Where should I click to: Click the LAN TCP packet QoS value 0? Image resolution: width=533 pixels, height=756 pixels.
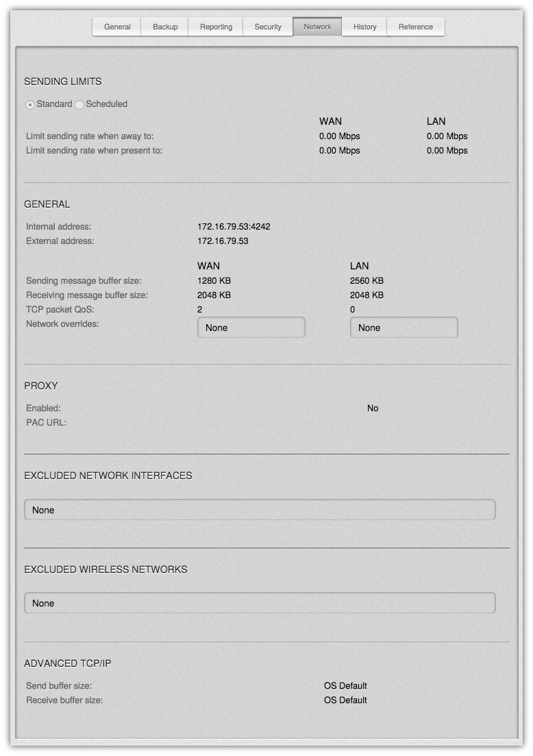(x=352, y=310)
